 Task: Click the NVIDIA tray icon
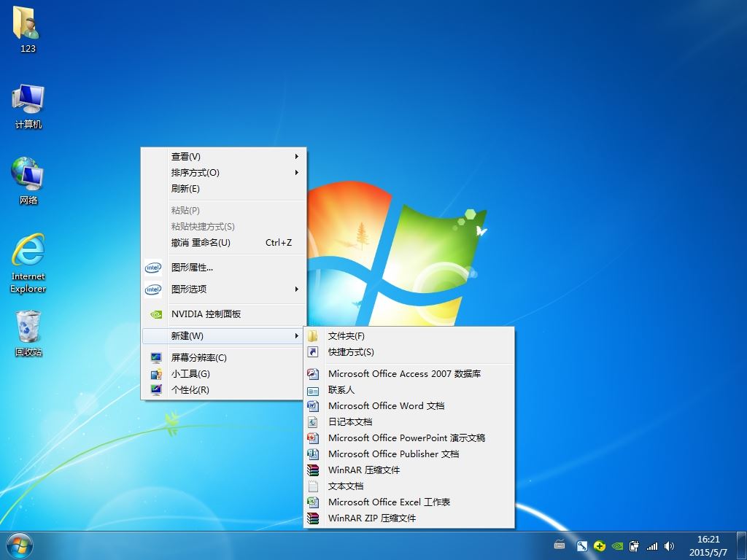[617, 546]
